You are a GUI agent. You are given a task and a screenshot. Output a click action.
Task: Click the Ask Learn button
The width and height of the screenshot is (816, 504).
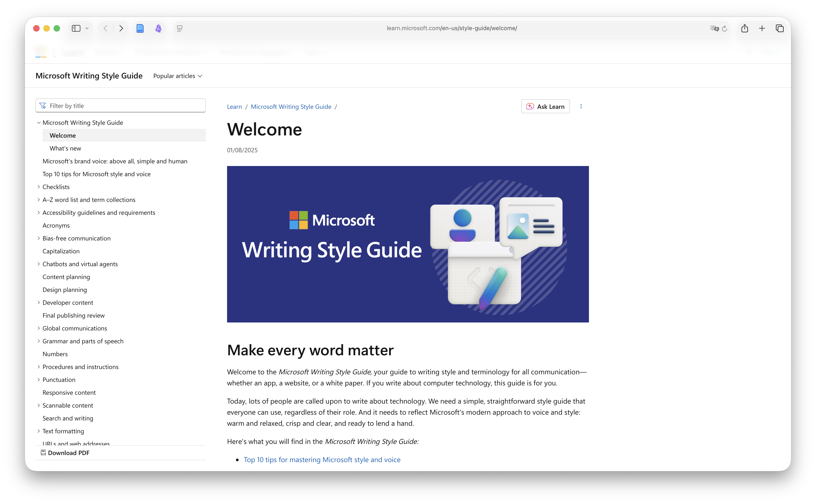click(x=545, y=106)
